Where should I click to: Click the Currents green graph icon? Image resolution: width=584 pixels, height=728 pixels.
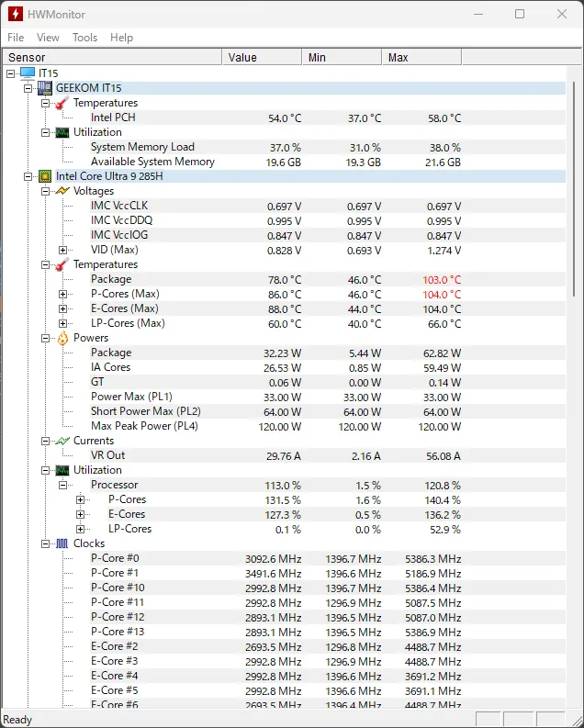(x=62, y=441)
